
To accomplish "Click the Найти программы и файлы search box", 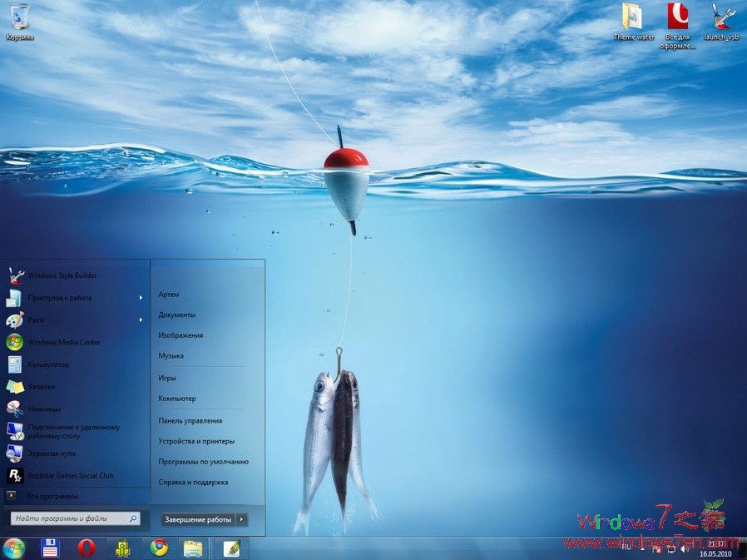I will click(x=73, y=517).
